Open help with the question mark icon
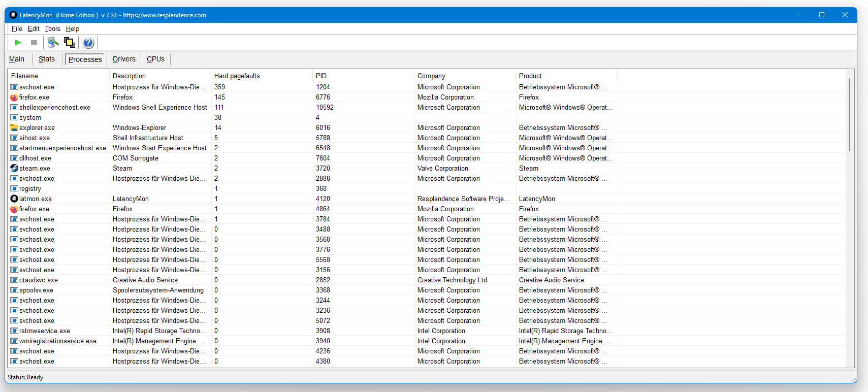Viewport: 868px width, 392px height. [x=88, y=43]
